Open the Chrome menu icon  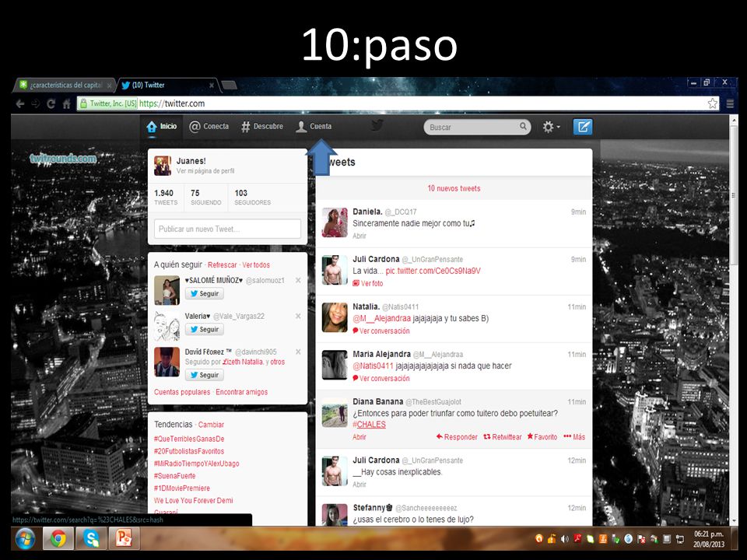tap(730, 103)
